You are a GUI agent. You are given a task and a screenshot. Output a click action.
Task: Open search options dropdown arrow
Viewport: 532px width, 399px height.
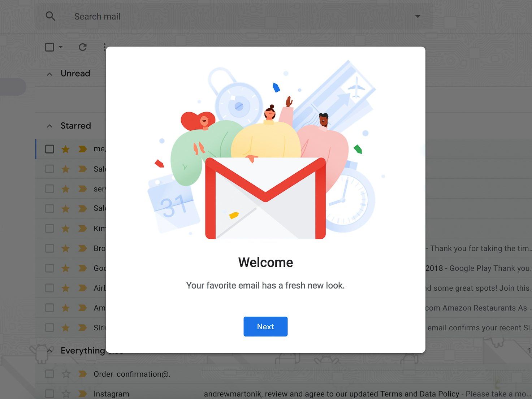(x=418, y=16)
